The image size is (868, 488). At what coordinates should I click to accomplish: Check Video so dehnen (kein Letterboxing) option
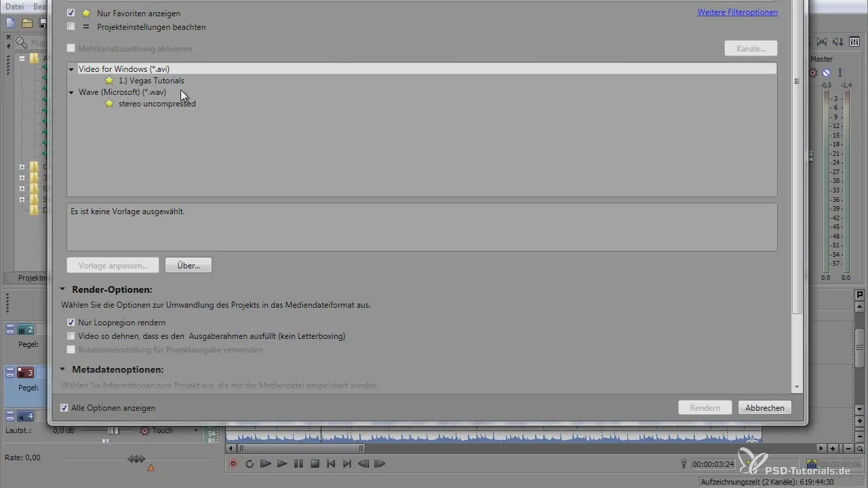point(71,336)
